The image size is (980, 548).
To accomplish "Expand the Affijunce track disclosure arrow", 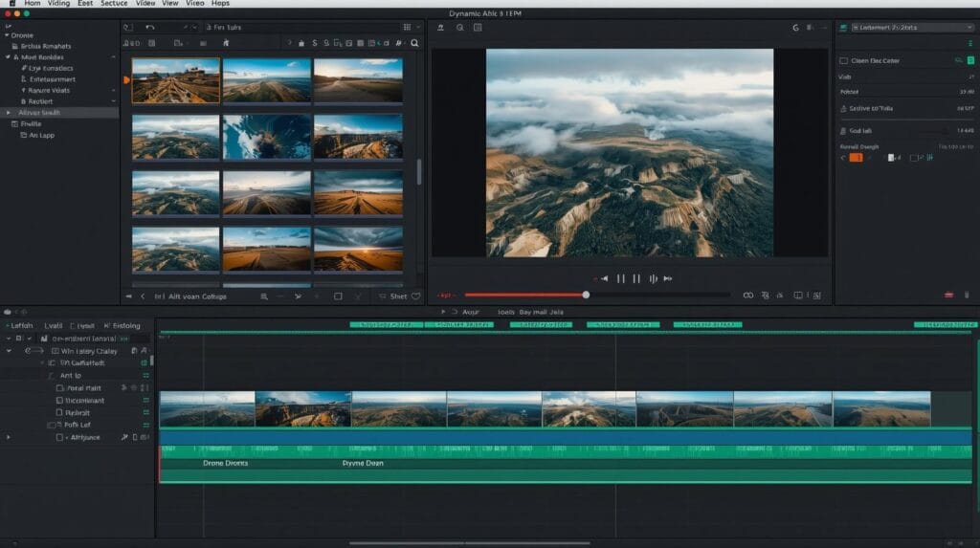I will pos(9,437).
